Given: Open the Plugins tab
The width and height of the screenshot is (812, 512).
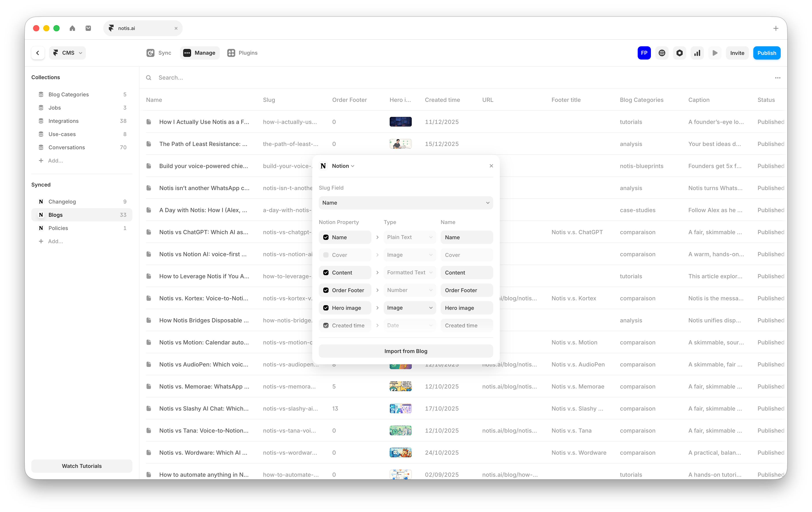Looking at the screenshot, I should tap(242, 53).
